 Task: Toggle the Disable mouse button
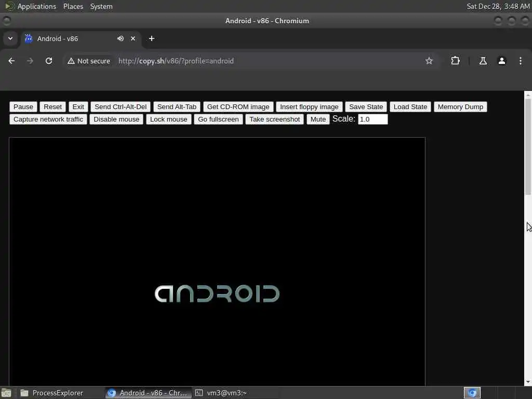116,119
